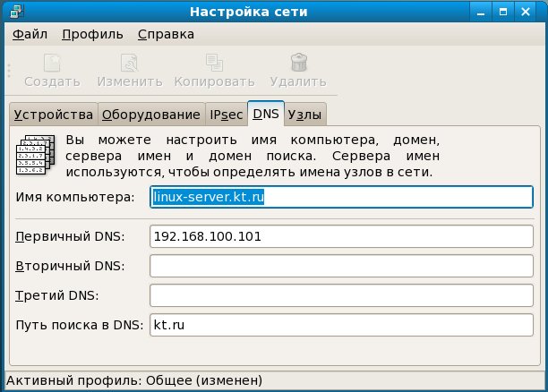Image resolution: width=548 pixels, height=392 pixels.
Task: Click the Имя компьютера label
Action: point(75,197)
